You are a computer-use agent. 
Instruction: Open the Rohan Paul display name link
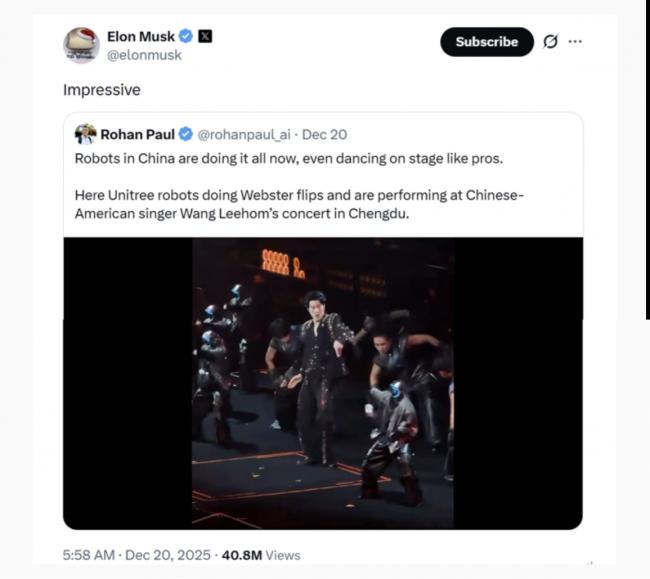pos(138,134)
